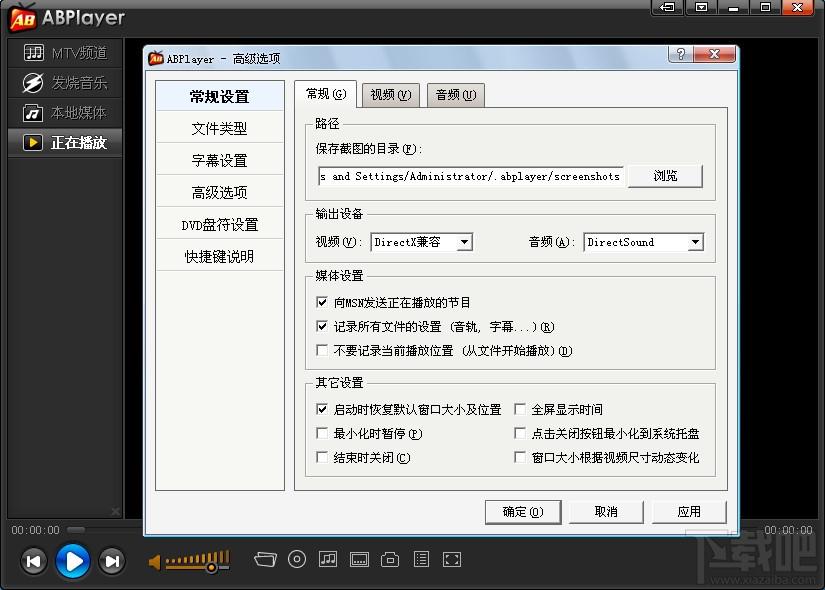Click the help question mark in dialog

pyautogui.click(x=681, y=54)
